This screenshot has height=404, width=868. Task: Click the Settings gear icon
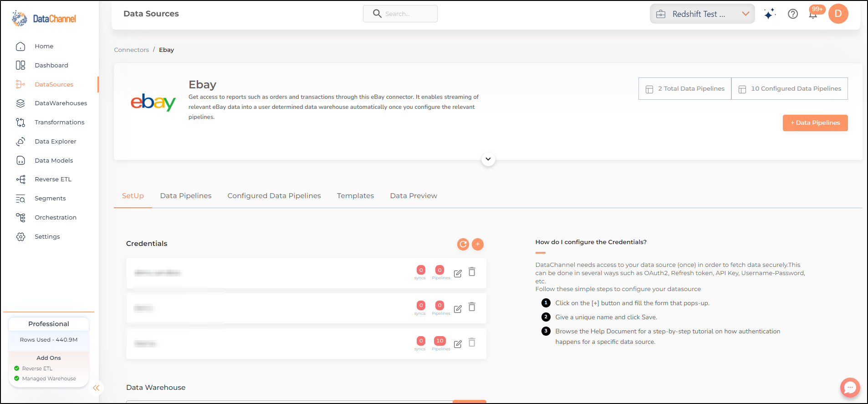[x=20, y=237]
